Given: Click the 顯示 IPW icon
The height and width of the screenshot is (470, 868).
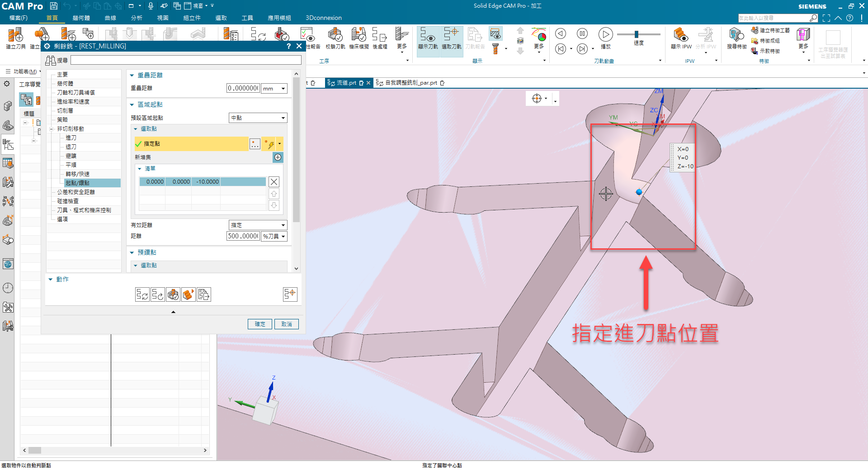Looking at the screenshot, I should coord(681,38).
